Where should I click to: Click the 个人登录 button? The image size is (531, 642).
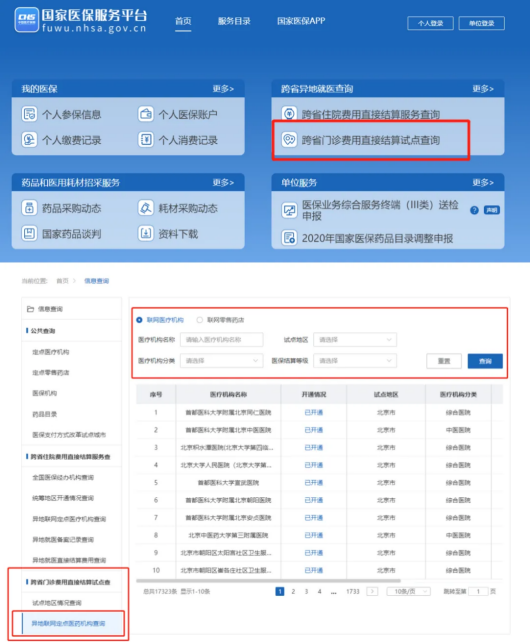pos(430,23)
